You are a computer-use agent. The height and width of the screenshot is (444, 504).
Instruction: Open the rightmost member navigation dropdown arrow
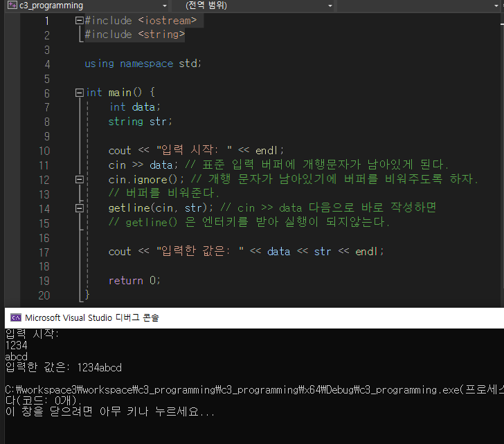496,6
